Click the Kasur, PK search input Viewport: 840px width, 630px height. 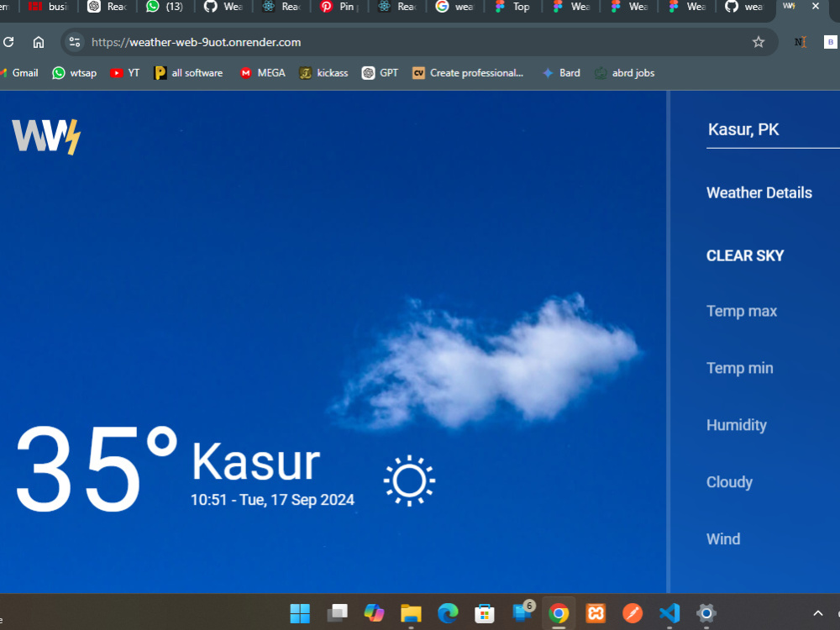coord(773,129)
